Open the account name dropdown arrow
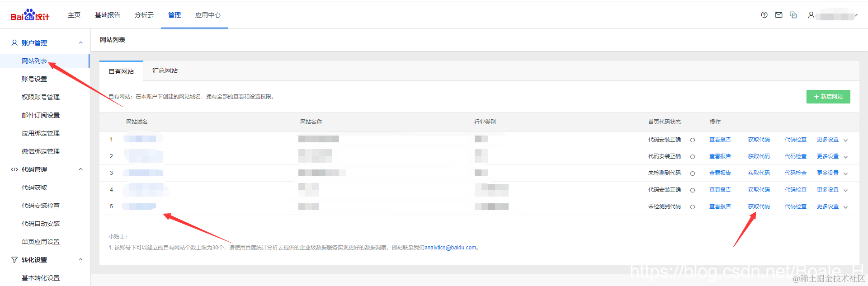The height and width of the screenshot is (286, 868). pyautogui.click(x=856, y=15)
